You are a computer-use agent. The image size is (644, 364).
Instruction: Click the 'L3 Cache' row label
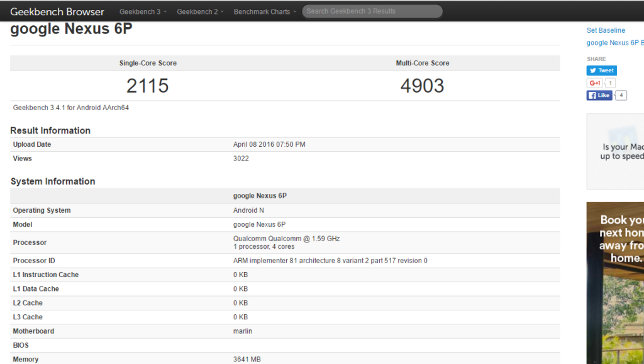tap(28, 317)
